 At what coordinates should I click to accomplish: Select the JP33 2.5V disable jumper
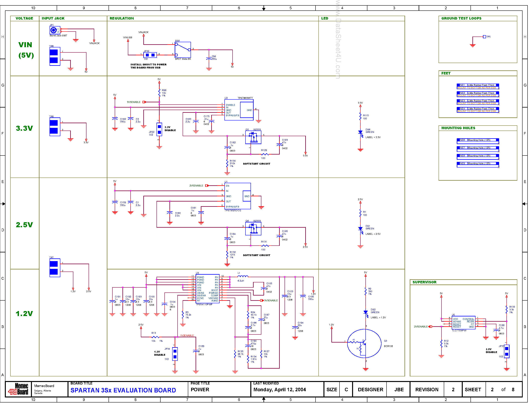coord(507,351)
